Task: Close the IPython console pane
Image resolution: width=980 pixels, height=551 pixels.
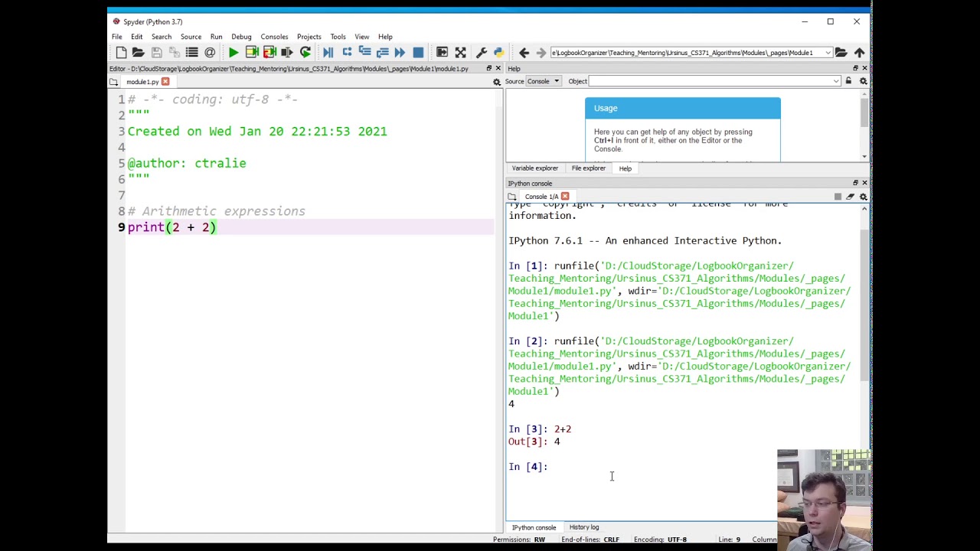Action: [x=864, y=183]
